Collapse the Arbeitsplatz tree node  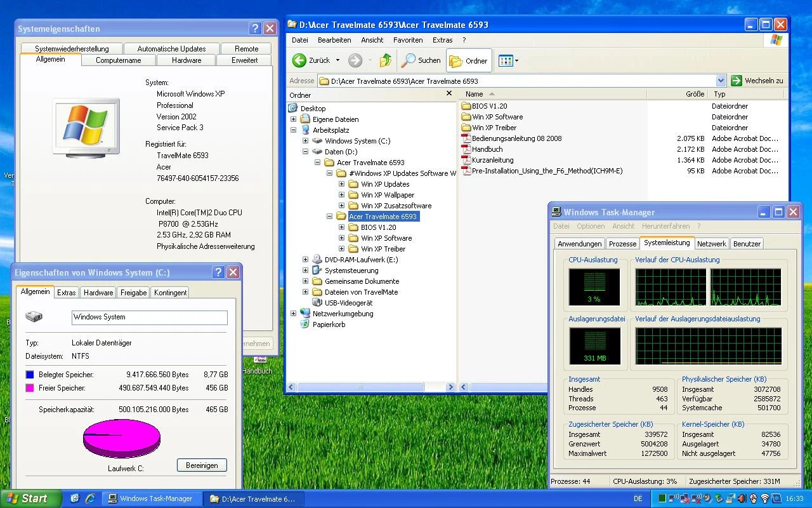293,130
